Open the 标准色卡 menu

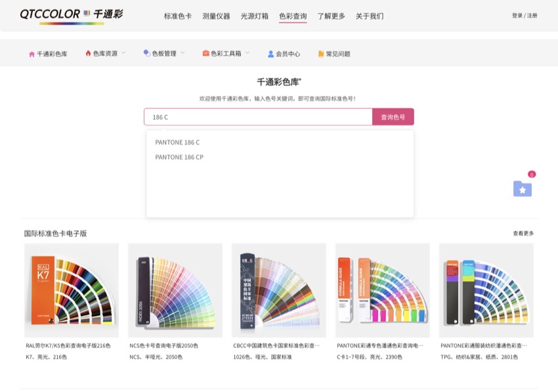point(178,16)
